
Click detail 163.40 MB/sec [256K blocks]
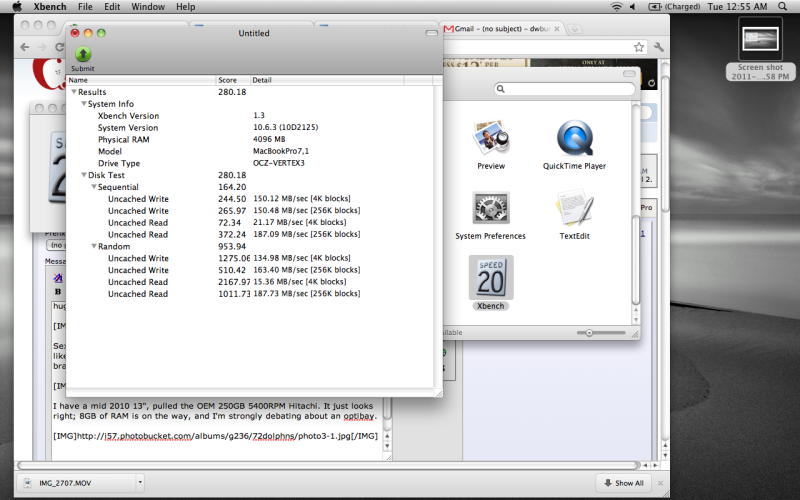click(307, 270)
